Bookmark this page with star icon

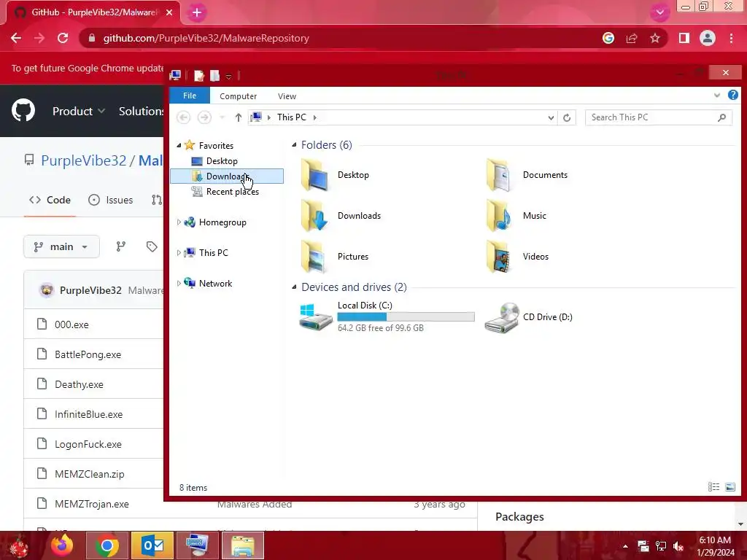point(655,38)
